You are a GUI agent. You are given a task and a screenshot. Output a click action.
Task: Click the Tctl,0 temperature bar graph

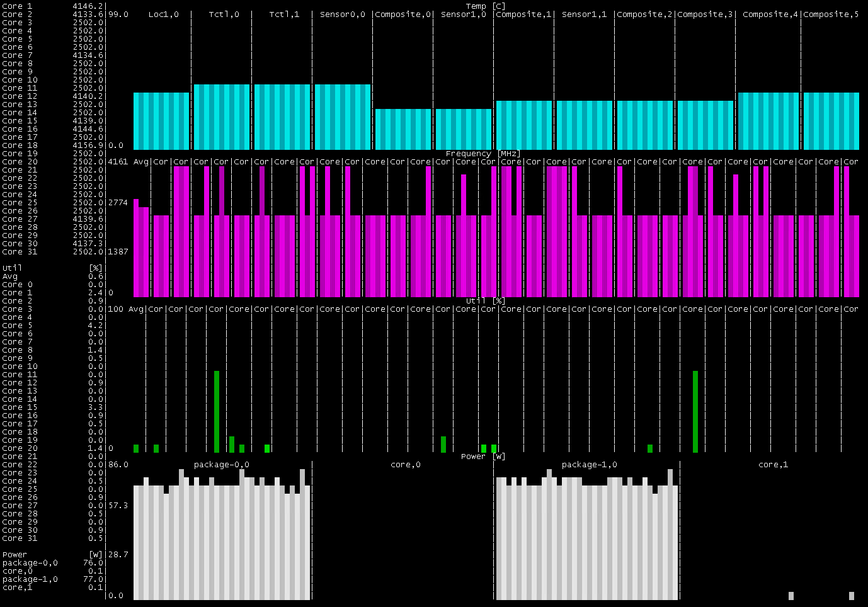pos(221,116)
